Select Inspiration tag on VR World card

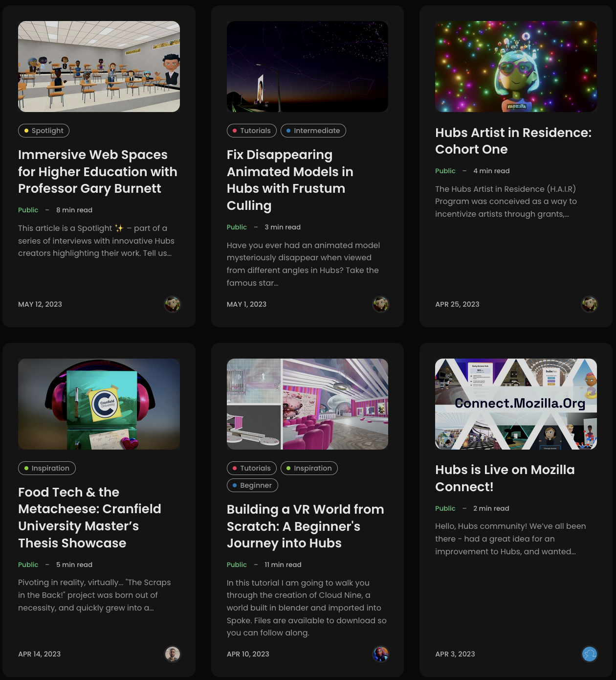click(x=309, y=468)
